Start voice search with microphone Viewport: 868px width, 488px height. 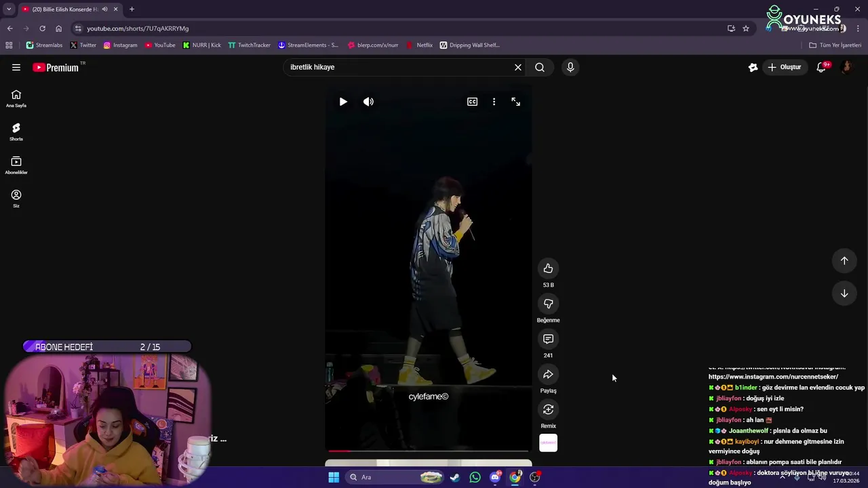tap(570, 67)
